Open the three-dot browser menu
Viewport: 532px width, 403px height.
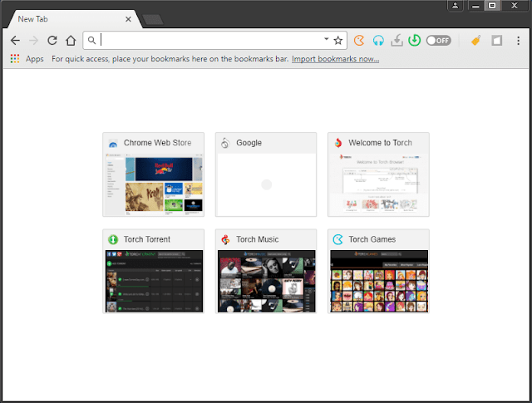pos(518,41)
